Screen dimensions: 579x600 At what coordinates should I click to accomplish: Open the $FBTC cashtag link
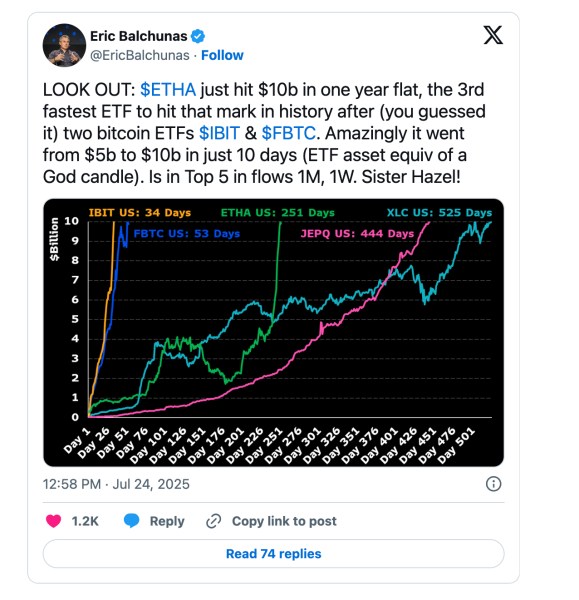(x=289, y=134)
